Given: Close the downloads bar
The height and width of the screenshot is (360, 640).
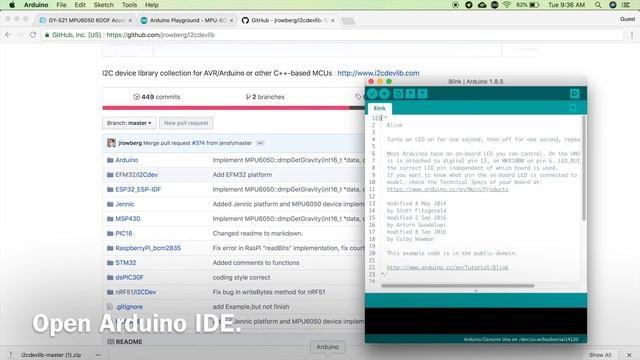Looking at the screenshot, I should [629, 355].
